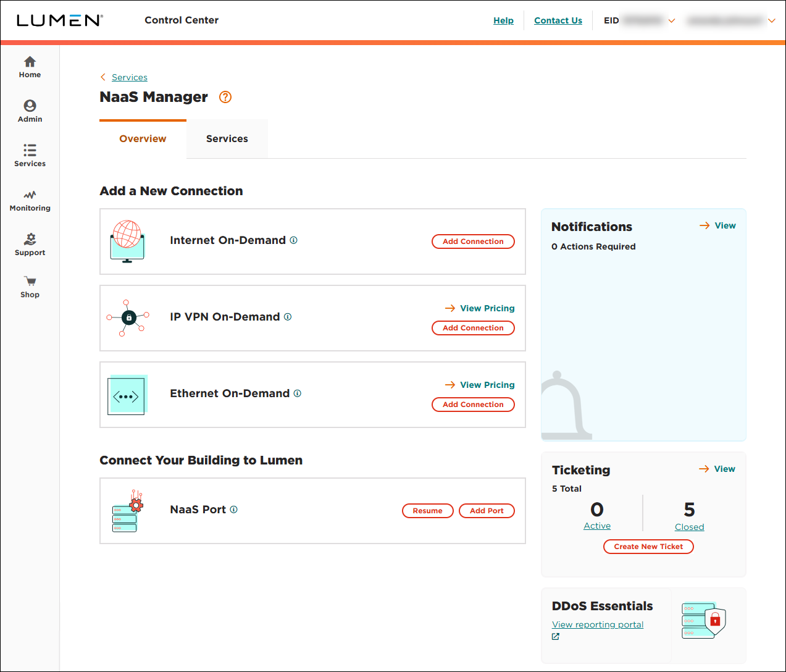
Task: View Pricing for IP VPN On-Demand
Action: point(487,308)
